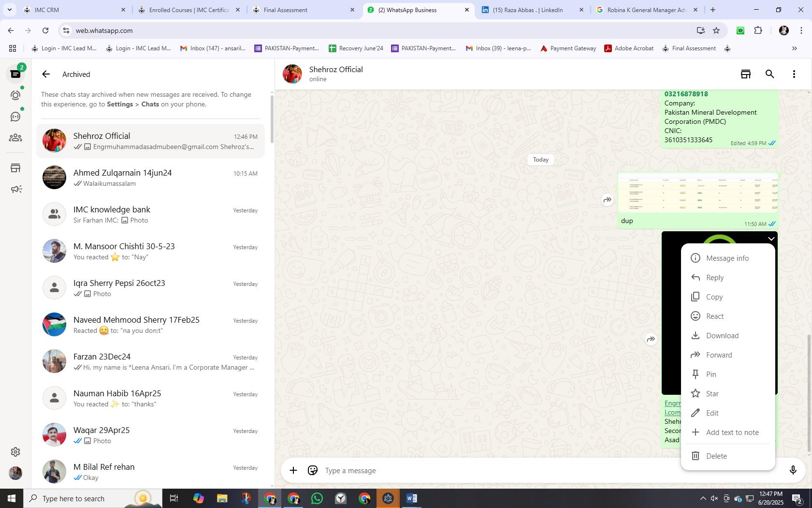Show more bookmarks chevron

coord(794,48)
